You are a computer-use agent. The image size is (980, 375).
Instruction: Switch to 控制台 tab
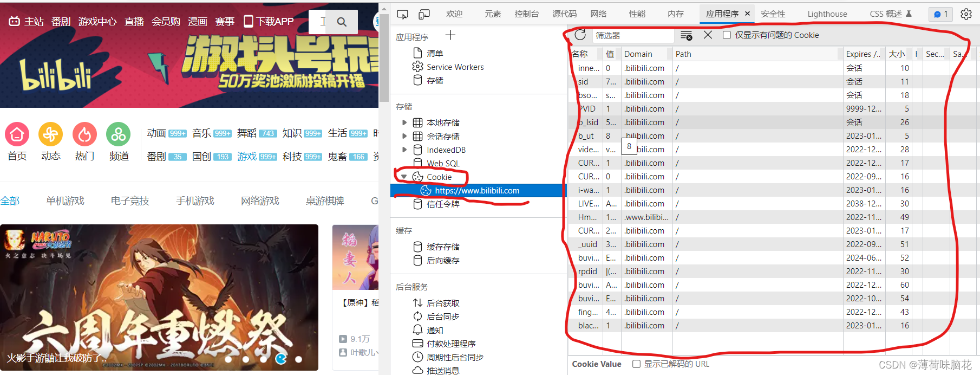point(526,14)
